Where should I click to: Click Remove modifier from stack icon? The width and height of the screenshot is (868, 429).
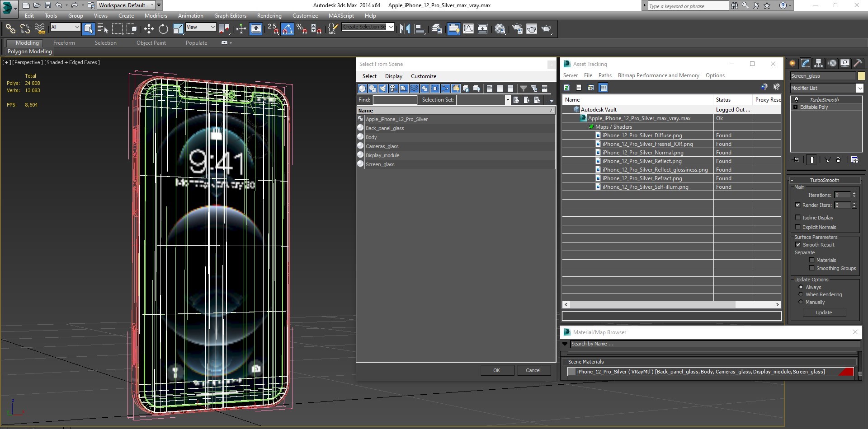838,160
